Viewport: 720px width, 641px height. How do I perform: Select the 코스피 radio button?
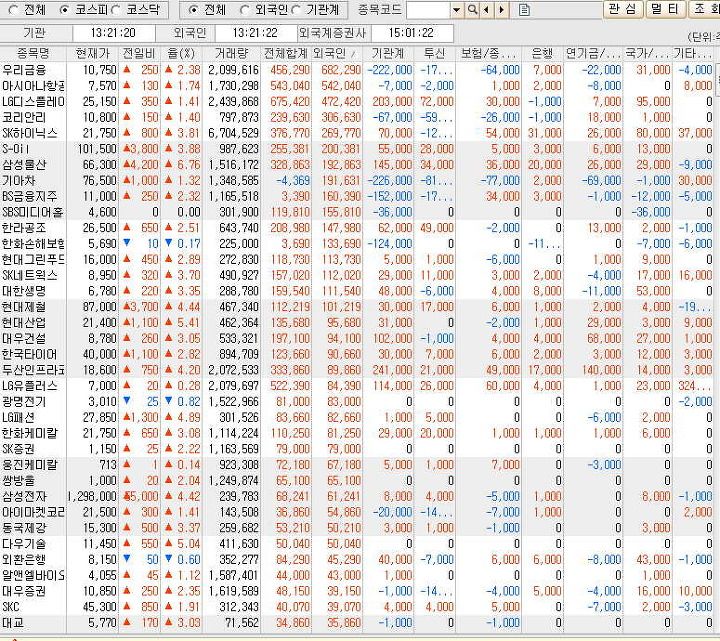coord(65,10)
